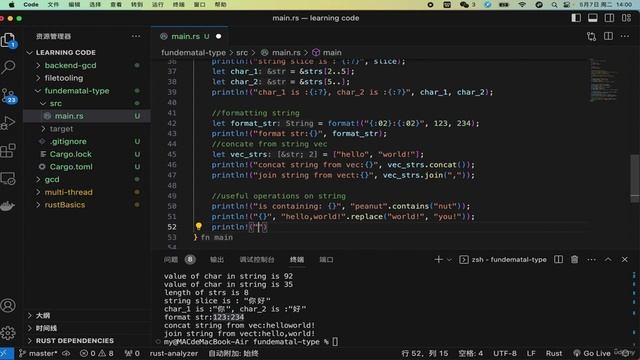640x360 pixels.
Task: Change language mode Rust in status bar
Action: pyautogui.click(x=554, y=353)
